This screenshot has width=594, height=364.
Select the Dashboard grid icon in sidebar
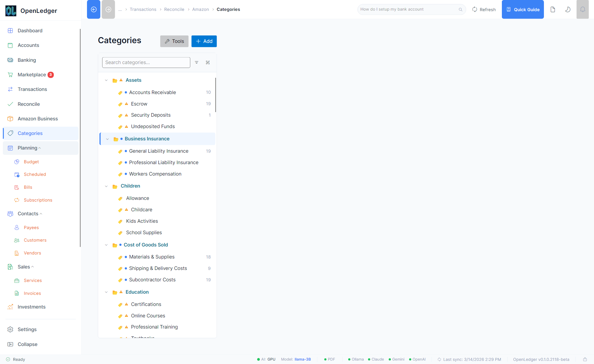point(10,30)
